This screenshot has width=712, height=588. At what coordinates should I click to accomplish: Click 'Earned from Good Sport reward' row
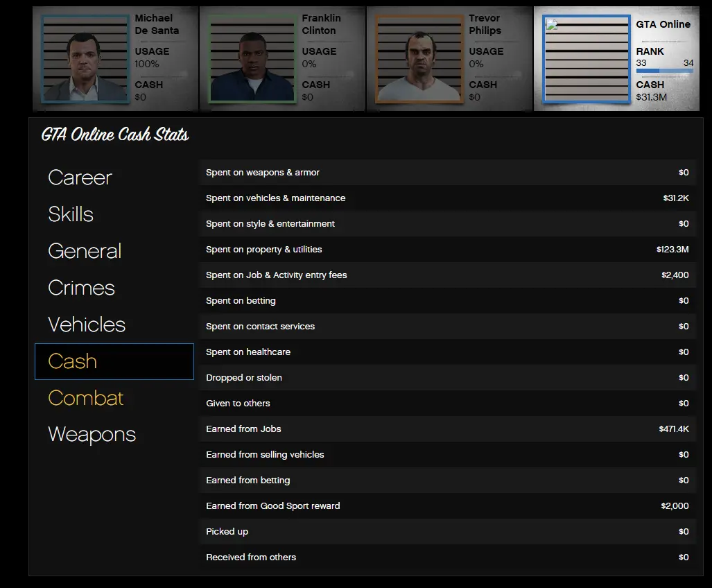click(x=447, y=505)
